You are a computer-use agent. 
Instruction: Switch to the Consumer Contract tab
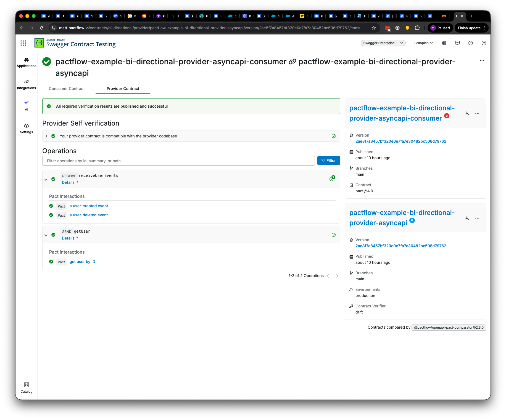tap(67, 89)
